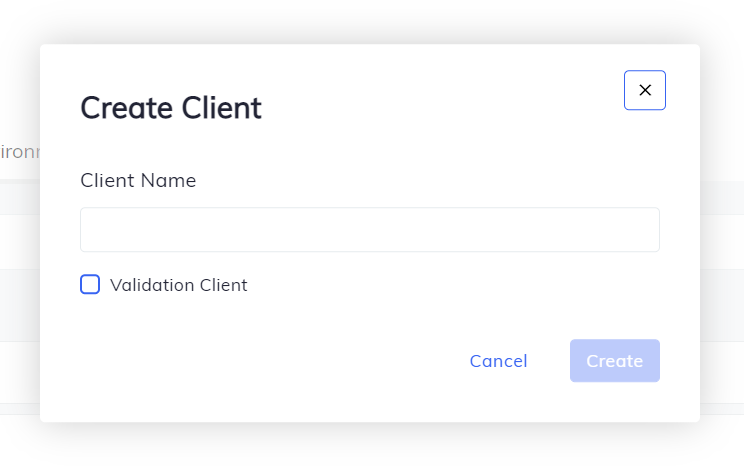744x471 pixels.
Task: Select the input box under Client Name
Action: coord(369,230)
